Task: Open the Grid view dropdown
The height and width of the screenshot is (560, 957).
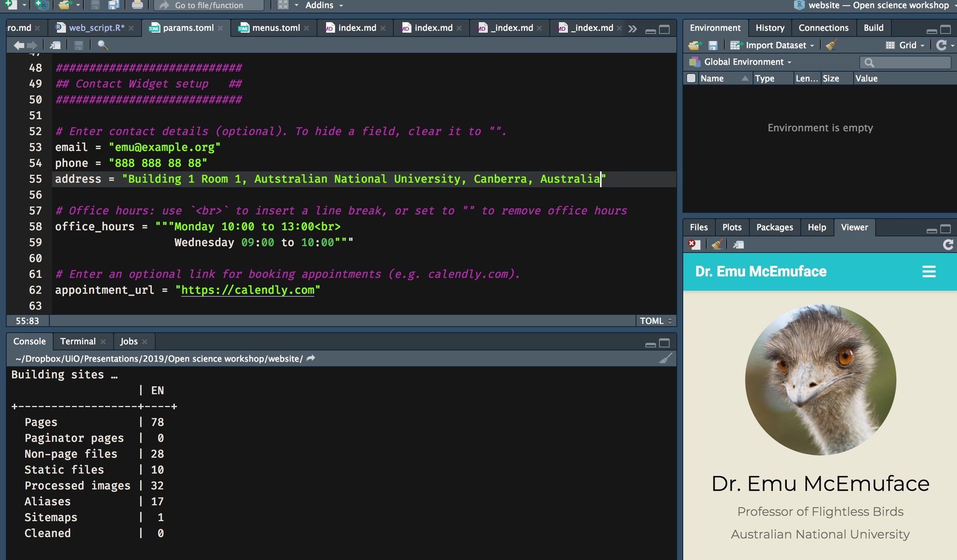Action: pyautogui.click(x=904, y=45)
